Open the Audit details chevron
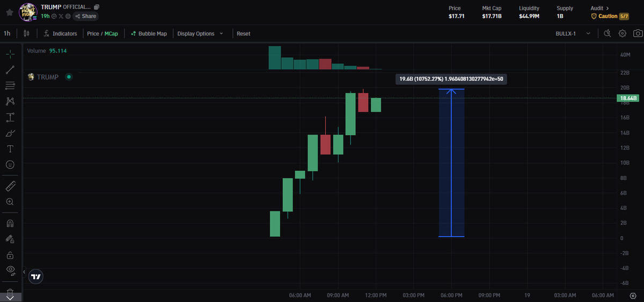This screenshot has height=302, width=644. pyautogui.click(x=608, y=8)
